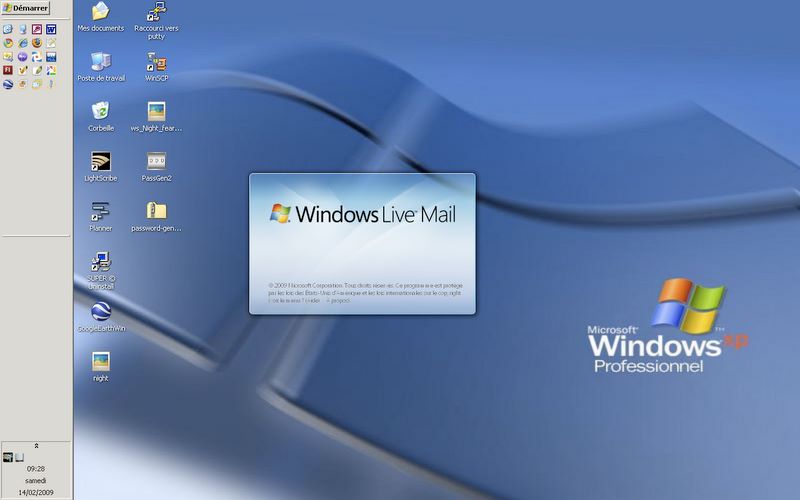Select the LightScribe desktop shortcut
Image resolution: width=800 pixels, height=500 pixels.
coord(101,167)
